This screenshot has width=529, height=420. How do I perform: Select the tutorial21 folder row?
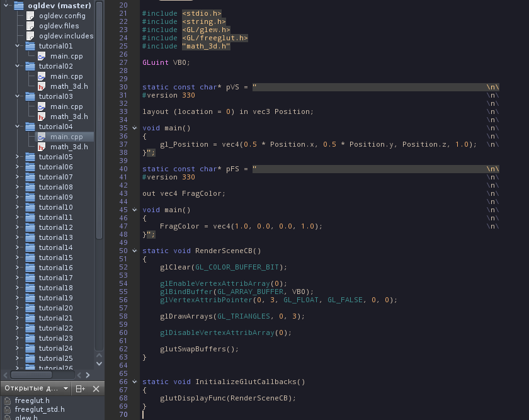tap(54, 318)
